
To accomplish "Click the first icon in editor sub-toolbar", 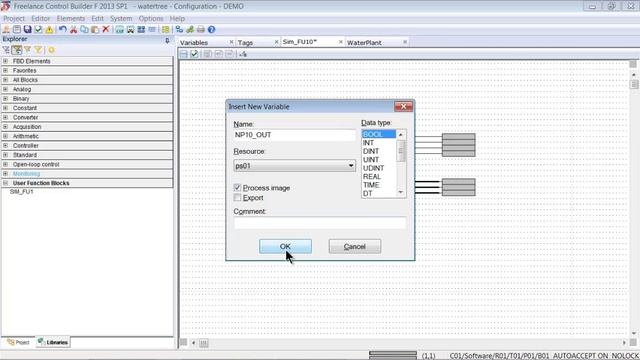I will (184, 54).
